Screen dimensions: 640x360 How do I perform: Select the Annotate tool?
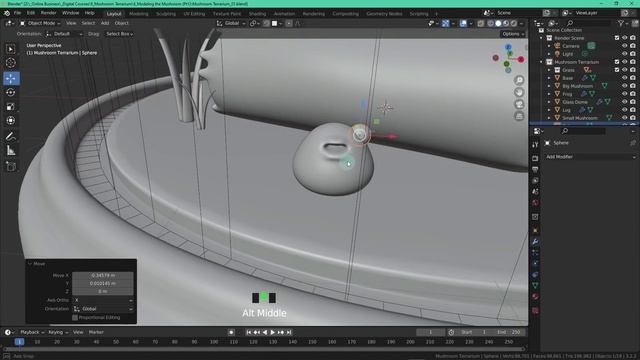coord(11,137)
